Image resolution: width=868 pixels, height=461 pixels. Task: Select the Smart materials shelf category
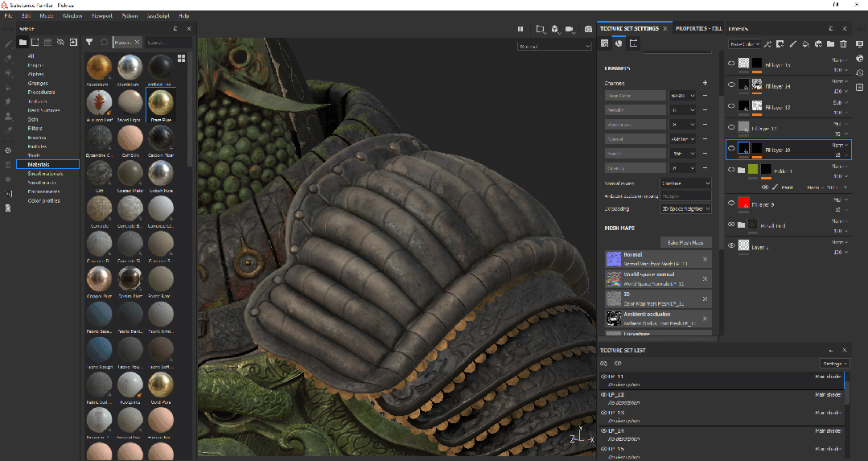(x=45, y=173)
